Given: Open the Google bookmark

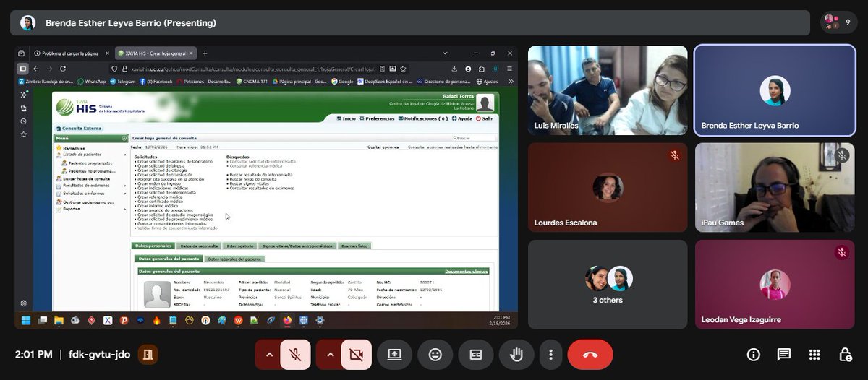Looking at the screenshot, I should tap(342, 82).
